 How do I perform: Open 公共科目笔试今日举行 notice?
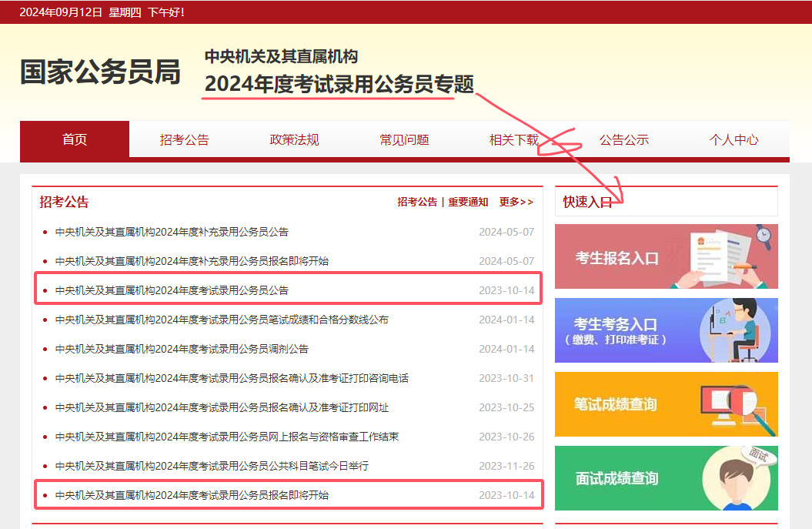click(212, 467)
